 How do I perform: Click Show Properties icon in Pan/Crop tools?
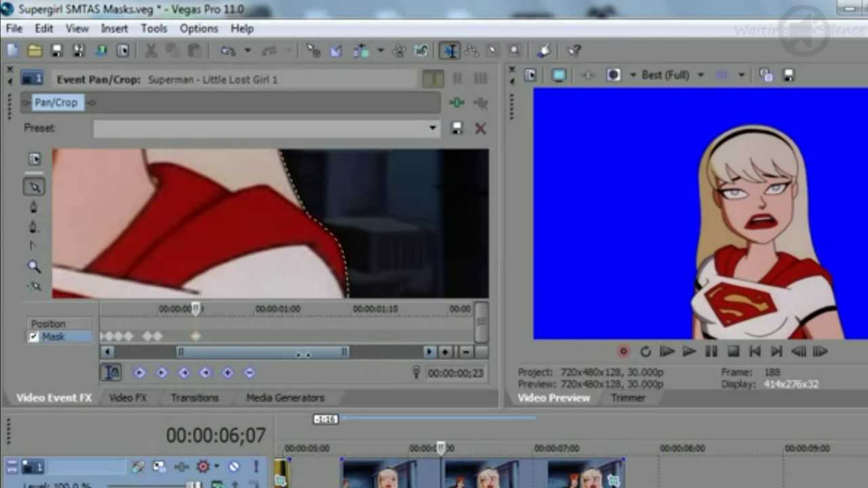[x=35, y=159]
